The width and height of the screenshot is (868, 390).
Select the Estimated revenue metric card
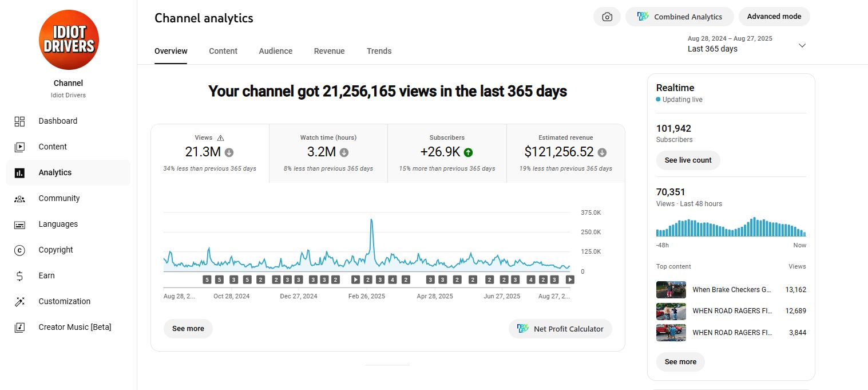(x=565, y=153)
